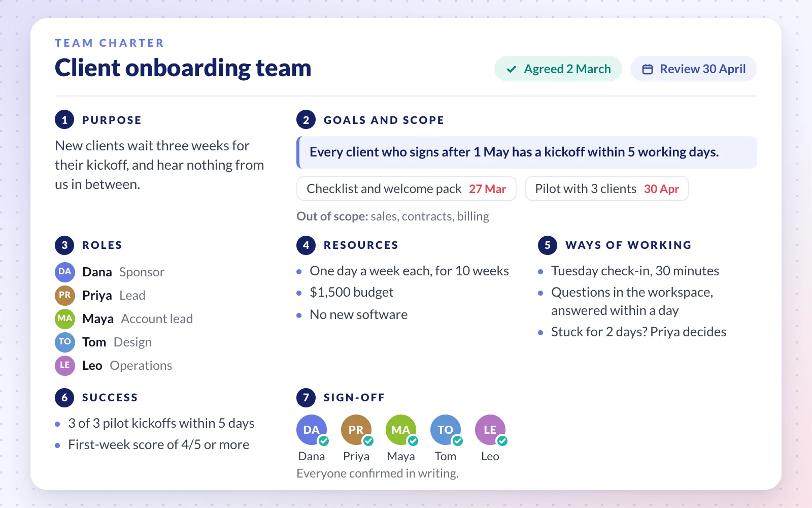Image resolution: width=812 pixels, height=508 pixels.
Task: Select the number 7 badge beside Sign-off
Action: [x=306, y=397]
